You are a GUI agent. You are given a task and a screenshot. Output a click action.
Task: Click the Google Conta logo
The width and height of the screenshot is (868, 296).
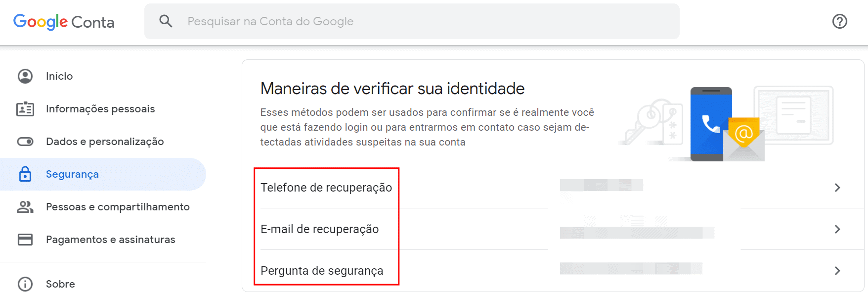pyautogui.click(x=64, y=22)
